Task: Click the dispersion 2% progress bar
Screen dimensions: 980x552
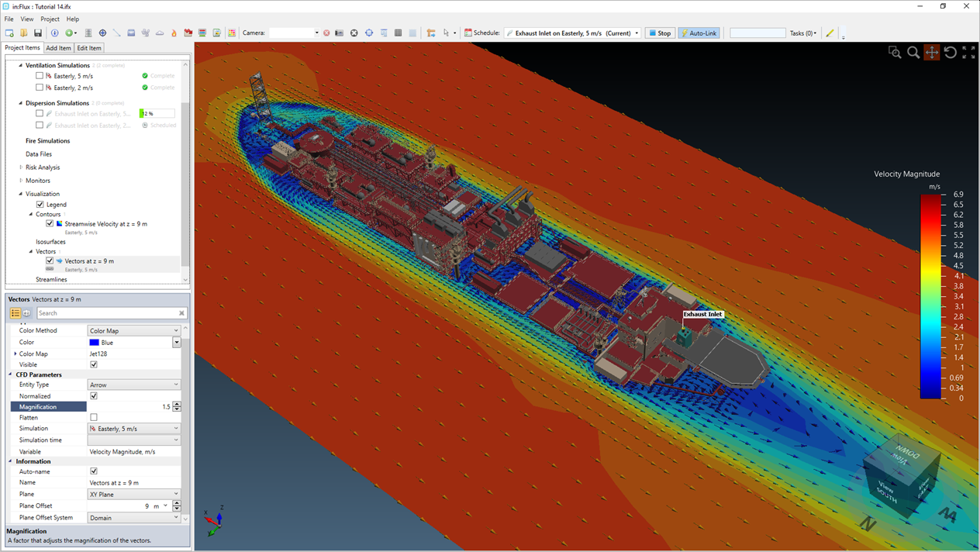Action: (157, 114)
